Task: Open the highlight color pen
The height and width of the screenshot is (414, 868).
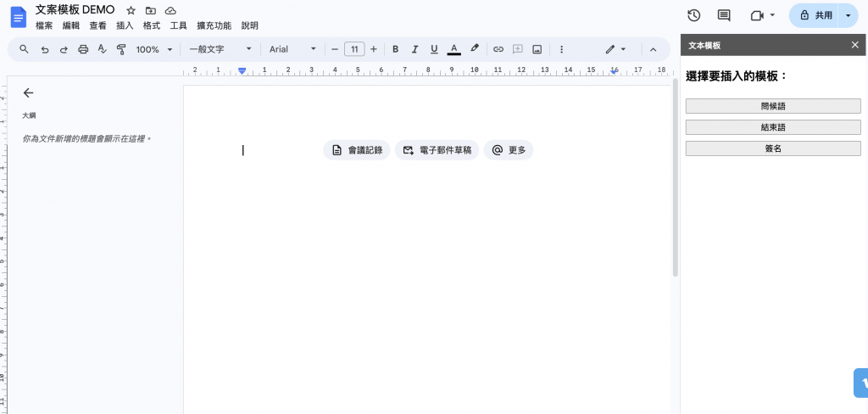Action: 475,49
